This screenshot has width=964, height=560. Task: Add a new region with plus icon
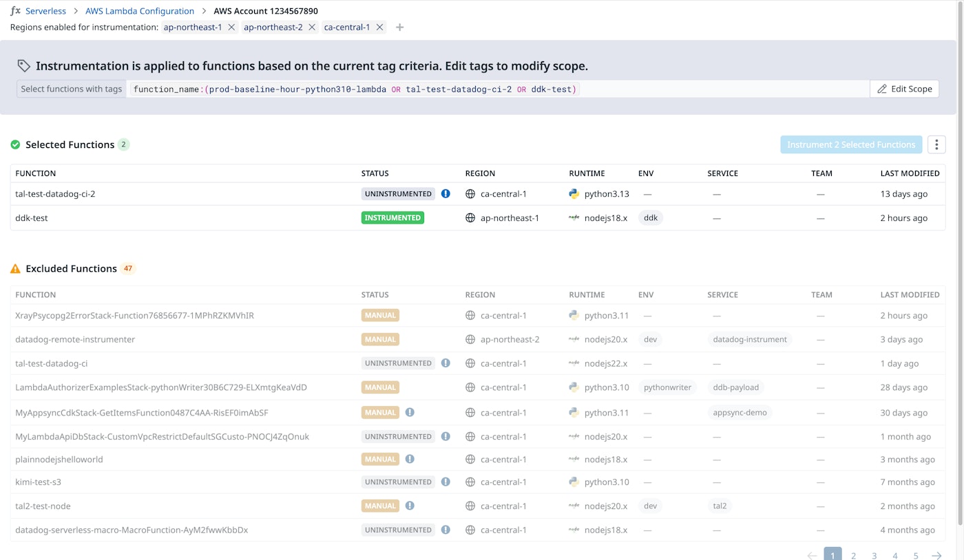pos(400,28)
